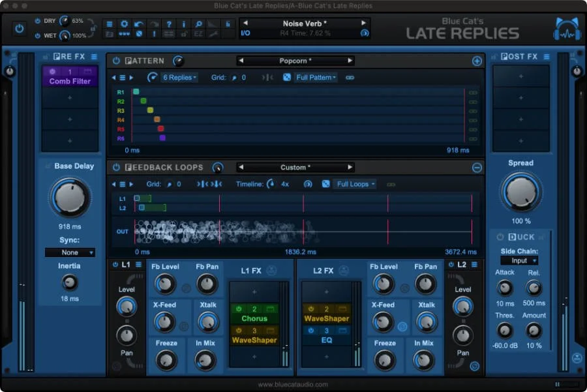The height and width of the screenshot is (392, 587).
Task: Toggle the Feedback Loops section power button
Action: click(116, 168)
